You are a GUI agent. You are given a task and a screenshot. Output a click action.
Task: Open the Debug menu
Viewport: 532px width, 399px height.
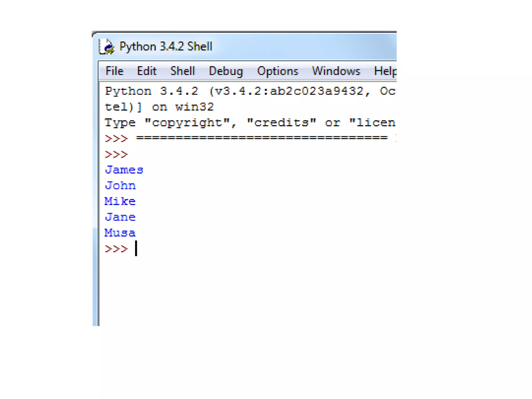pos(226,71)
